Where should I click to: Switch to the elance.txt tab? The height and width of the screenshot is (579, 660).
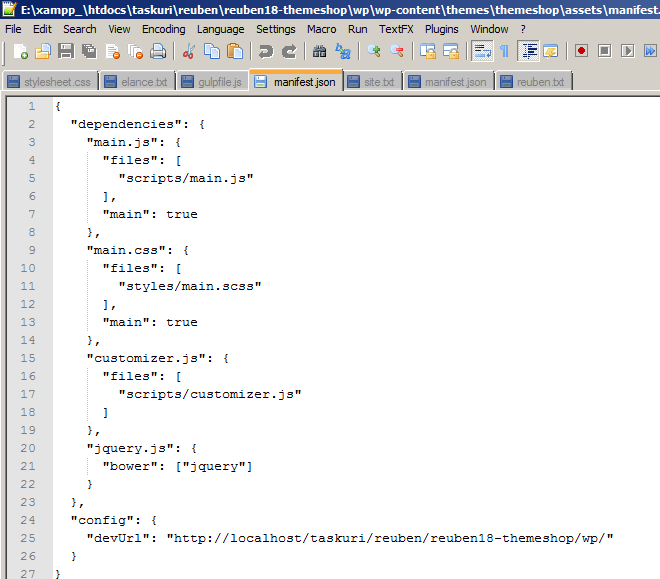coord(137,82)
